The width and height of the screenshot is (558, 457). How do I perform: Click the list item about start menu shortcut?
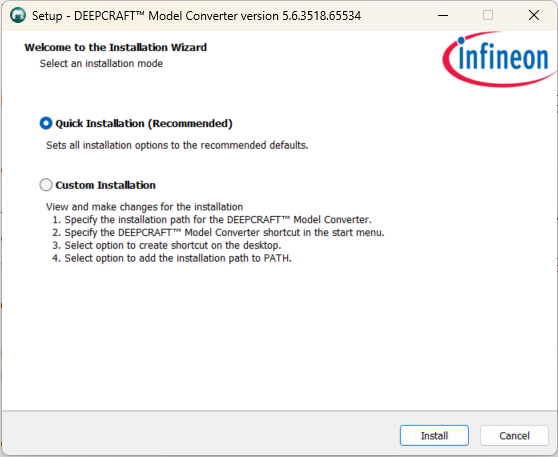tap(219, 232)
